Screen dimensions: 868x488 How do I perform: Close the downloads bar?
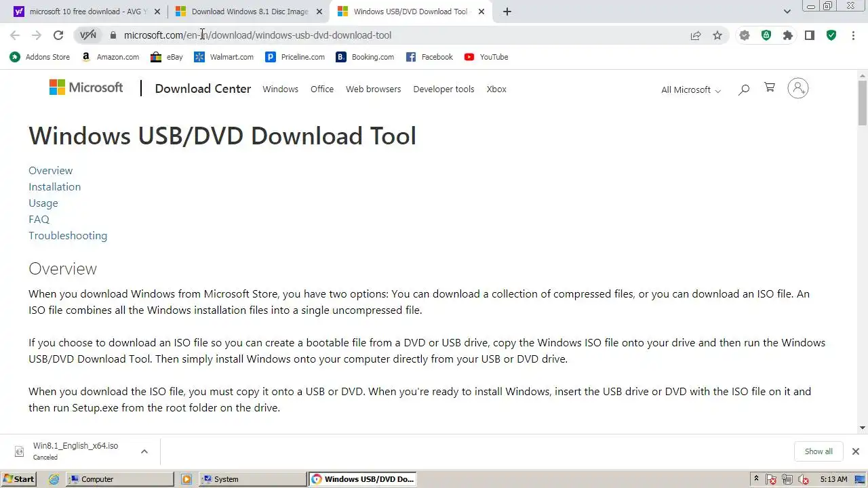[x=855, y=451]
